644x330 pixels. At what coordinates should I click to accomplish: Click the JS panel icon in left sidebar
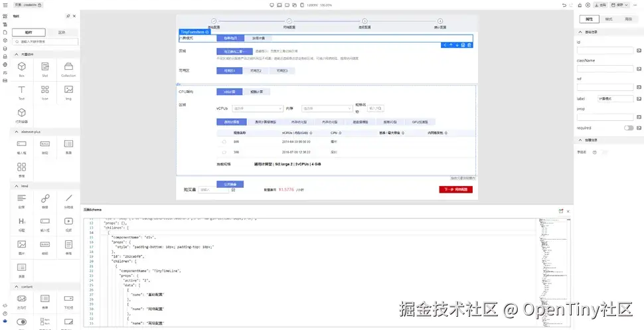[5, 72]
